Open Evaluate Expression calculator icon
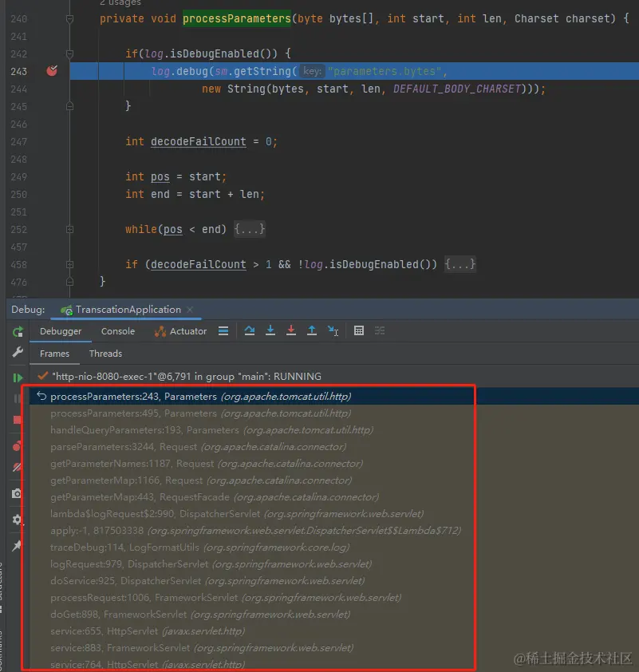The image size is (639, 672). 359,331
